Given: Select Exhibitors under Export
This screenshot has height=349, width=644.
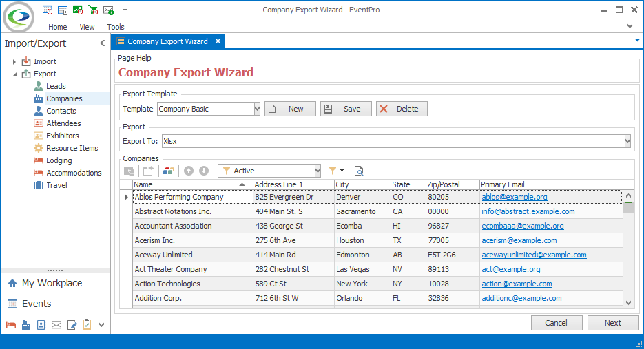Looking at the screenshot, I should (63, 136).
